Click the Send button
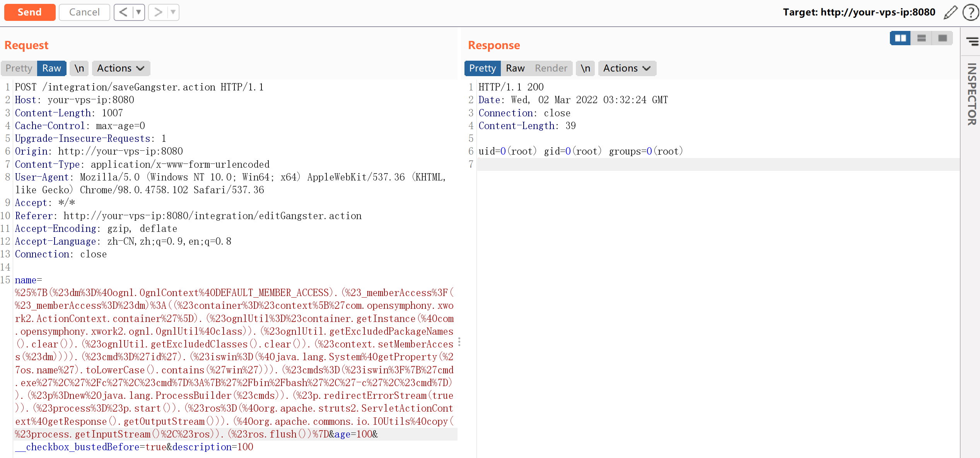This screenshot has width=980, height=458. (x=29, y=12)
